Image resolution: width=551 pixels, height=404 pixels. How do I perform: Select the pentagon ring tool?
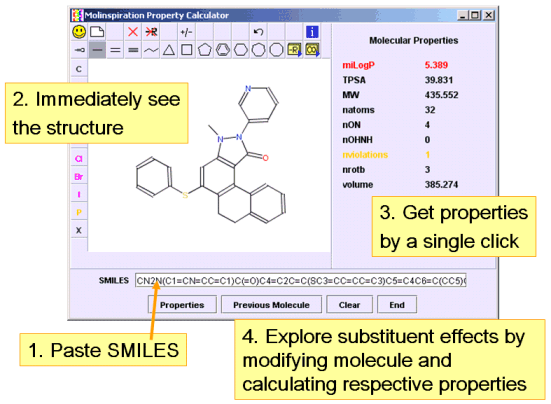(205, 50)
